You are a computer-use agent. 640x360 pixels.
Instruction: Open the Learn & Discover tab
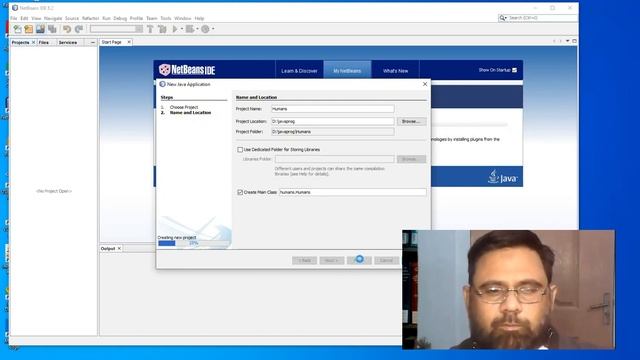tap(299, 71)
